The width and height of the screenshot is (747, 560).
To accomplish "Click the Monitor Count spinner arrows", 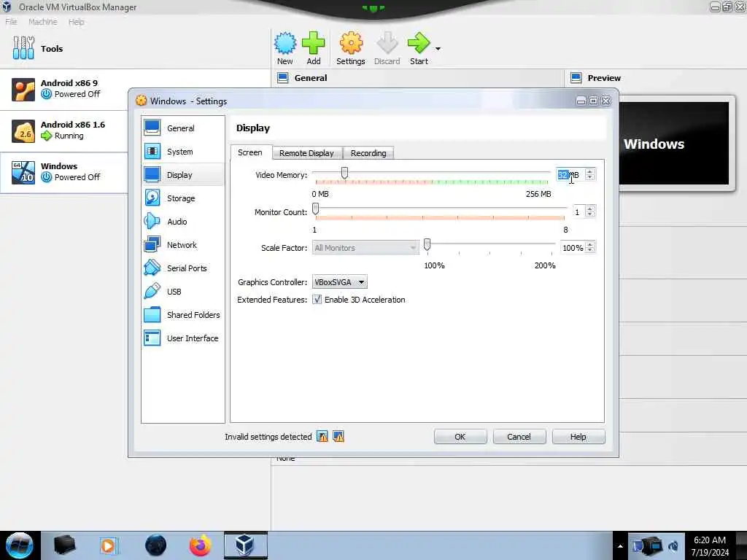I will pyautogui.click(x=589, y=211).
